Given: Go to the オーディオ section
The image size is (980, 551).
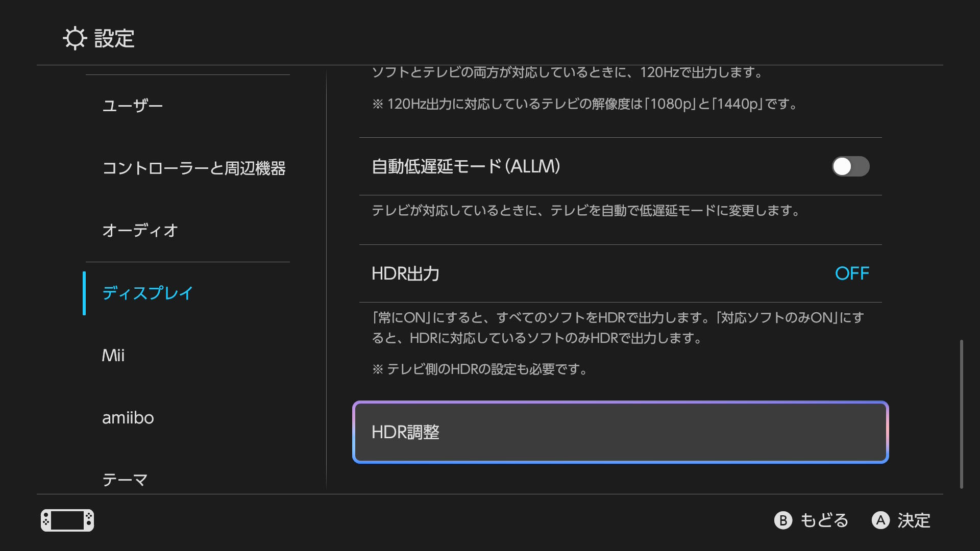Looking at the screenshot, I should (140, 230).
